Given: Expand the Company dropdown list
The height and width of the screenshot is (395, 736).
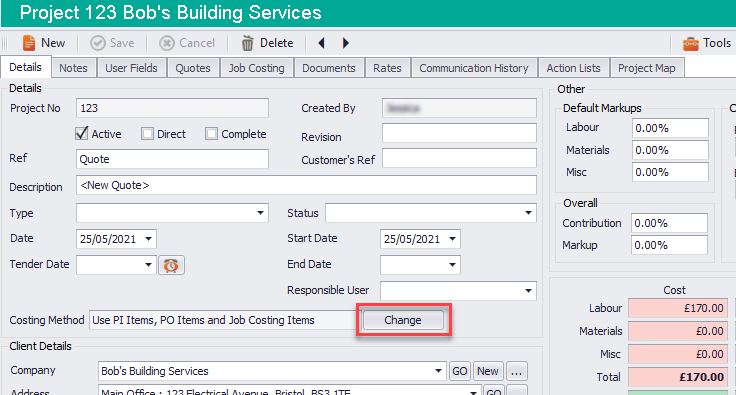Looking at the screenshot, I should [x=438, y=371].
